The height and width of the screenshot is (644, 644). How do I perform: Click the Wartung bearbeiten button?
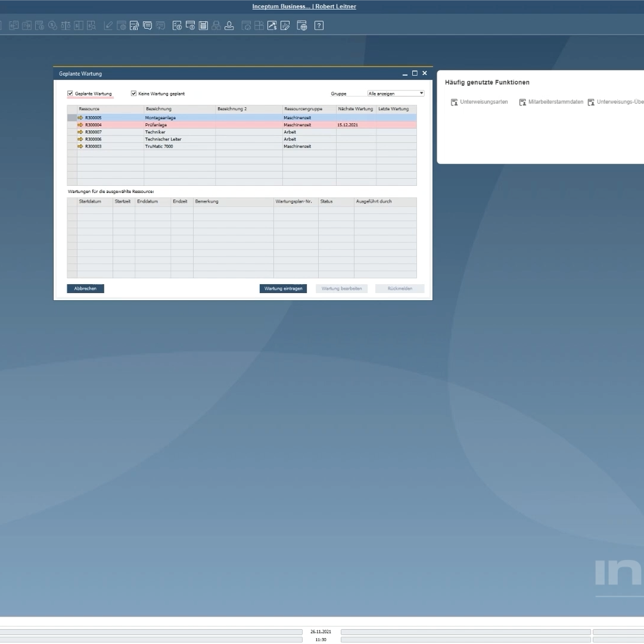(x=342, y=289)
